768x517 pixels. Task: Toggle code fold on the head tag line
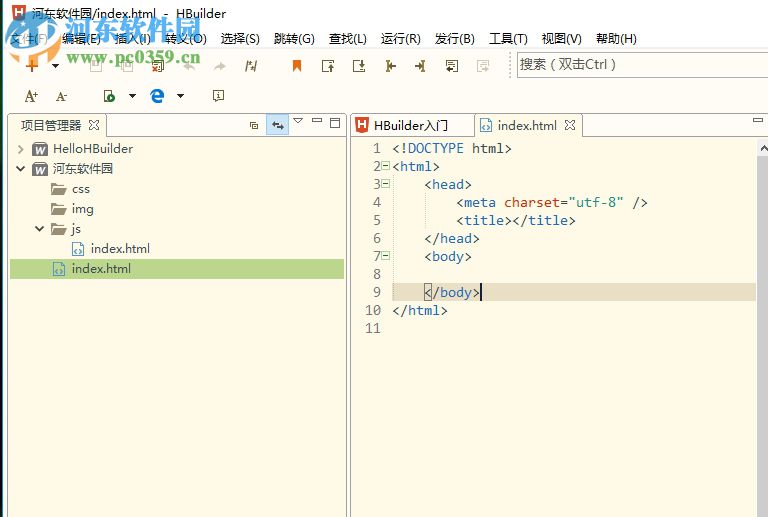point(385,184)
